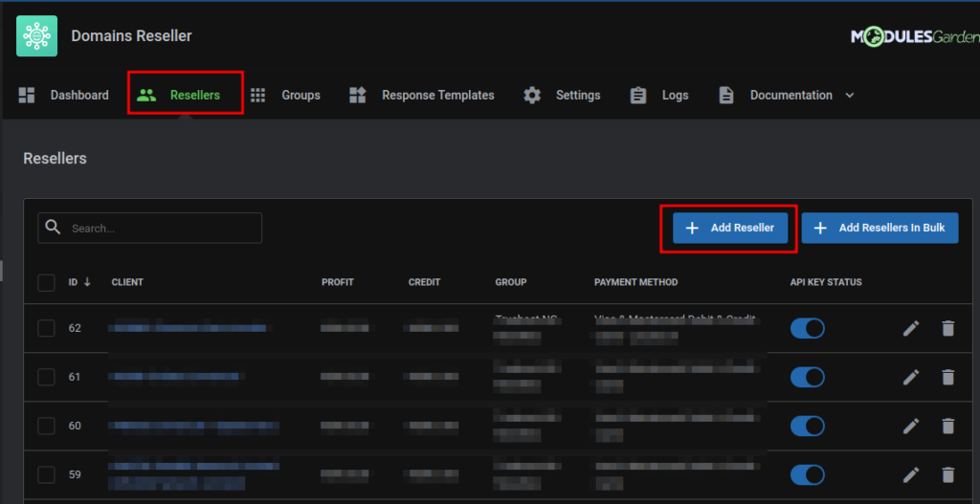Select the checkbox for reseller 60

46,426
